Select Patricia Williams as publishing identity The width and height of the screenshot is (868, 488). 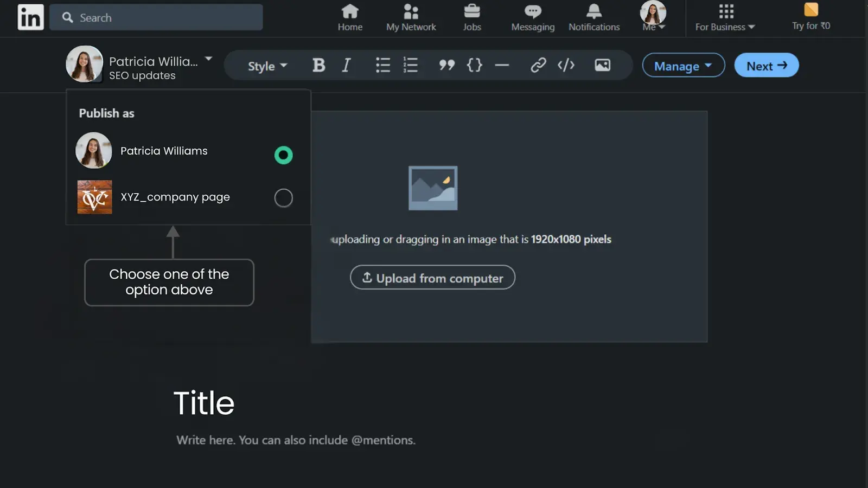coord(283,155)
